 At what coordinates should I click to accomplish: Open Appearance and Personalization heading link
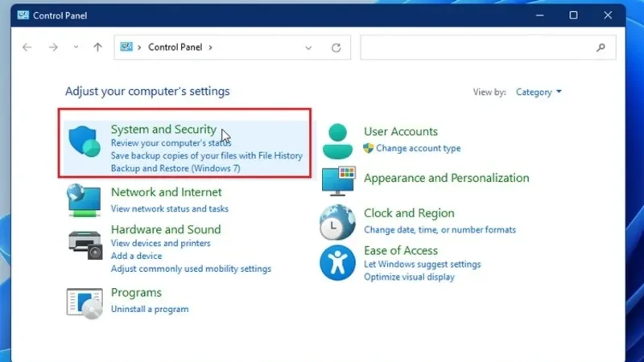447,178
